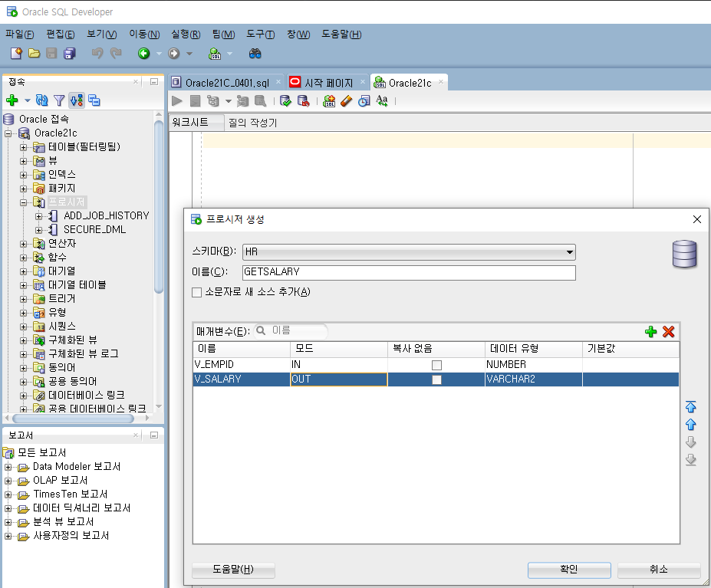Expand the 사용자정의 보고서 node
Image resolution: width=711 pixels, height=588 pixels.
8,537
